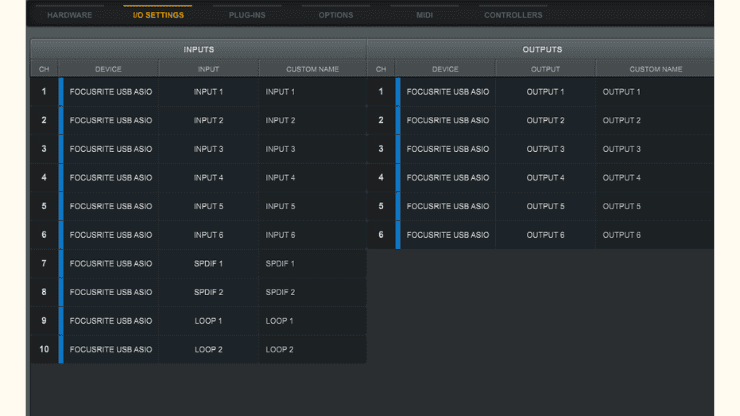Select output channel number 5

[381, 206]
